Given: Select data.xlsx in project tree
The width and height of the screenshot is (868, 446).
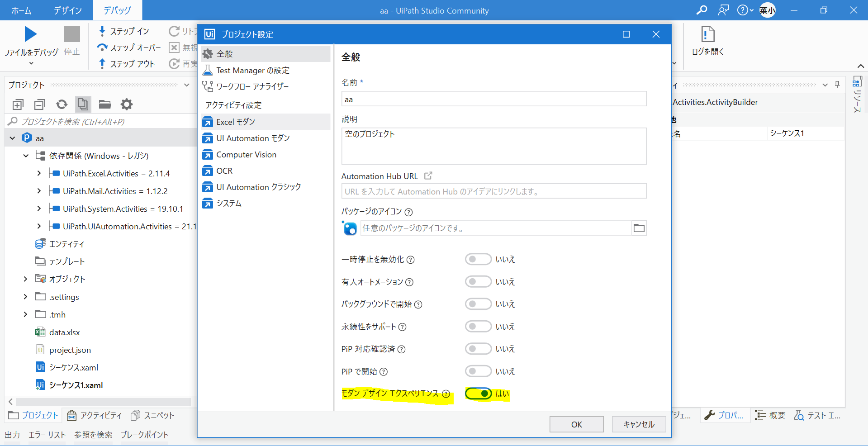Looking at the screenshot, I should tap(64, 332).
